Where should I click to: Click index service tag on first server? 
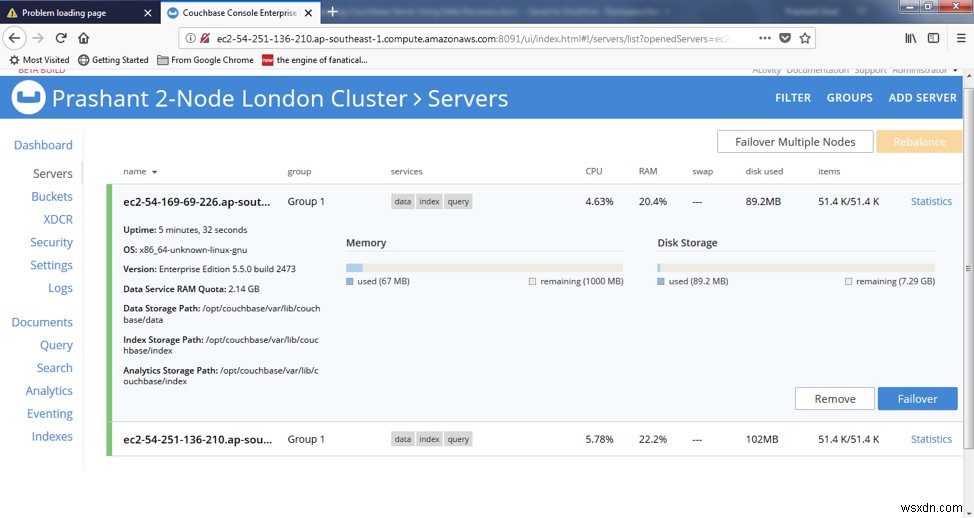tap(429, 201)
